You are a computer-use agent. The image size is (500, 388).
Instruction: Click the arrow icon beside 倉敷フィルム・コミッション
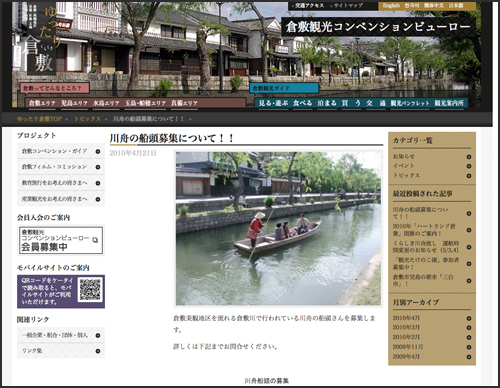(x=98, y=167)
